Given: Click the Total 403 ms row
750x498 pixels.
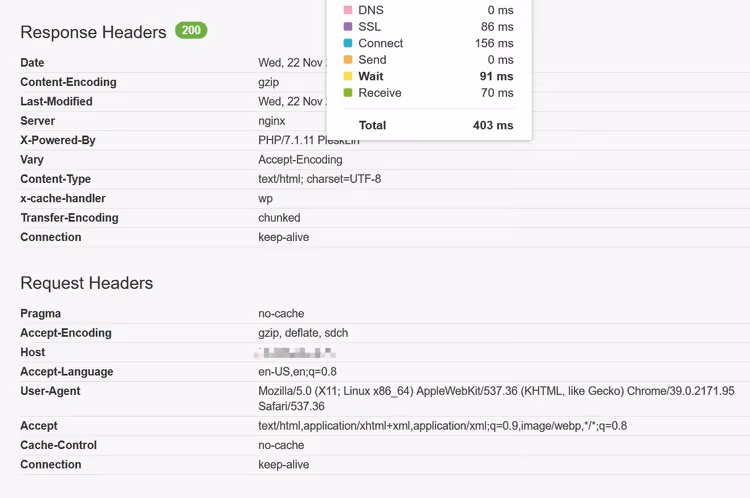Looking at the screenshot, I should (436, 125).
